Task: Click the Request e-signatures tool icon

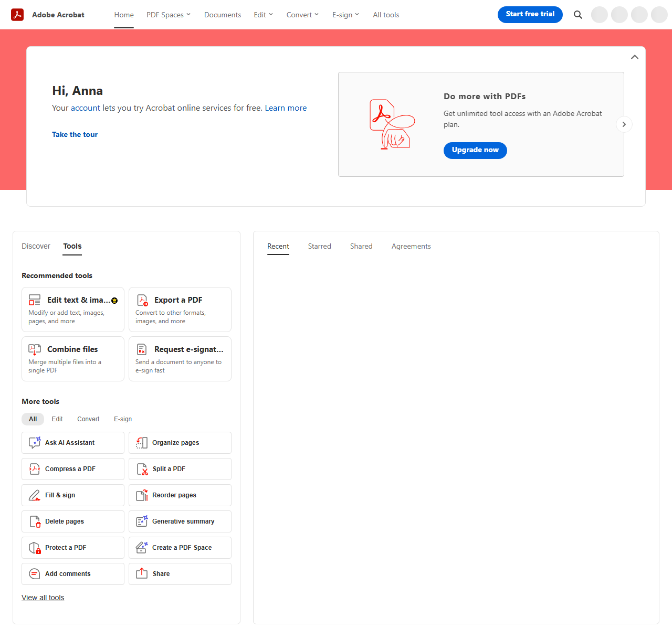Action: click(x=142, y=349)
